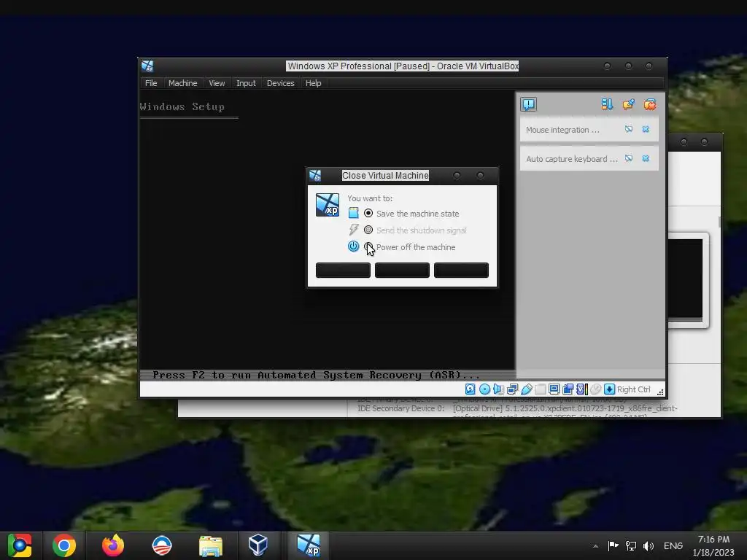The width and height of the screenshot is (747, 560).
Task: Click the lightning shutdown-signal icon in the dialog
Action: coord(354,230)
